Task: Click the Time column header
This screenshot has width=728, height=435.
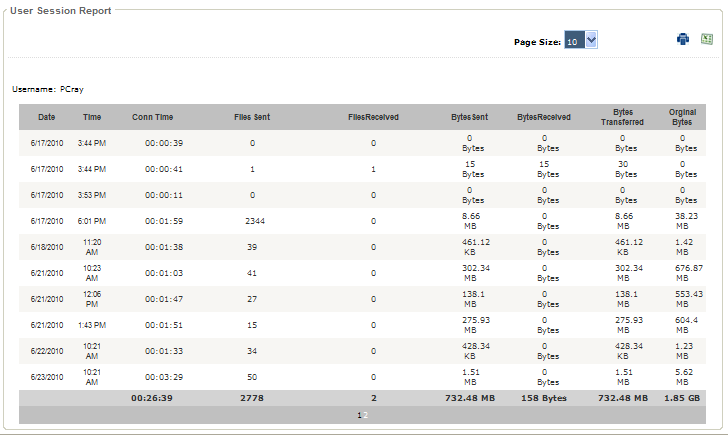Action: point(92,117)
